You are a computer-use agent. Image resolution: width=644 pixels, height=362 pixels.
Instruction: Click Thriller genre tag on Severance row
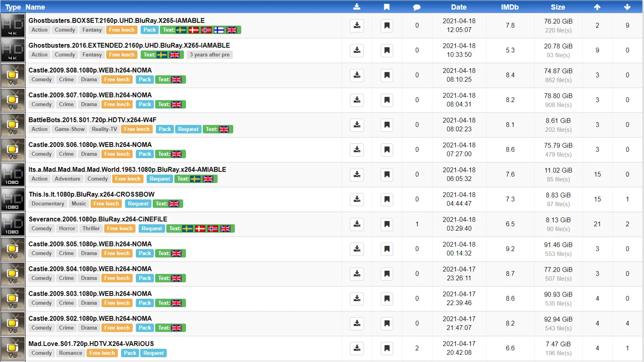click(x=91, y=228)
